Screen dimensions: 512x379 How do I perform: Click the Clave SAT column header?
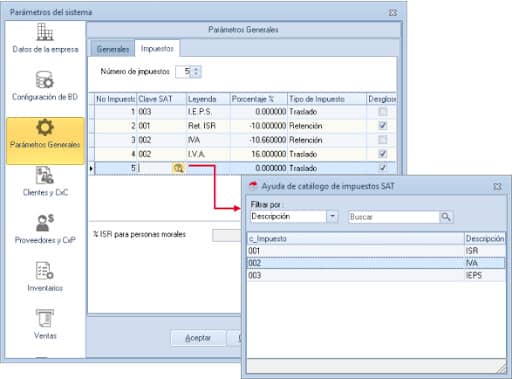pos(161,99)
